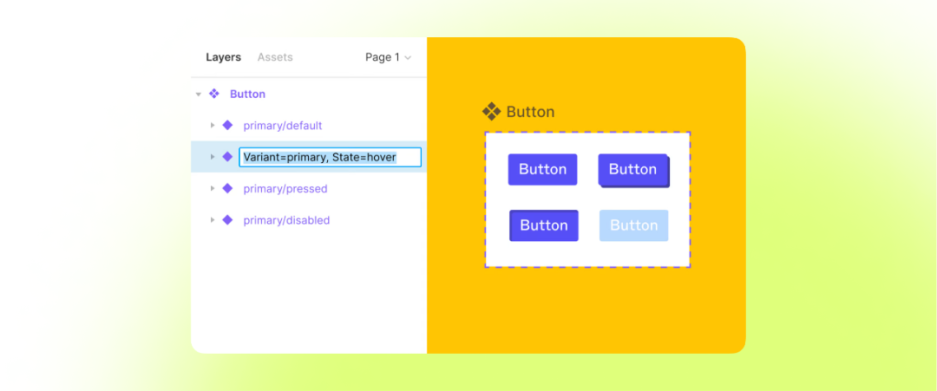This screenshot has height=391, width=937.
Task: Select the hover Button variant with shadow
Action: (633, 170)
